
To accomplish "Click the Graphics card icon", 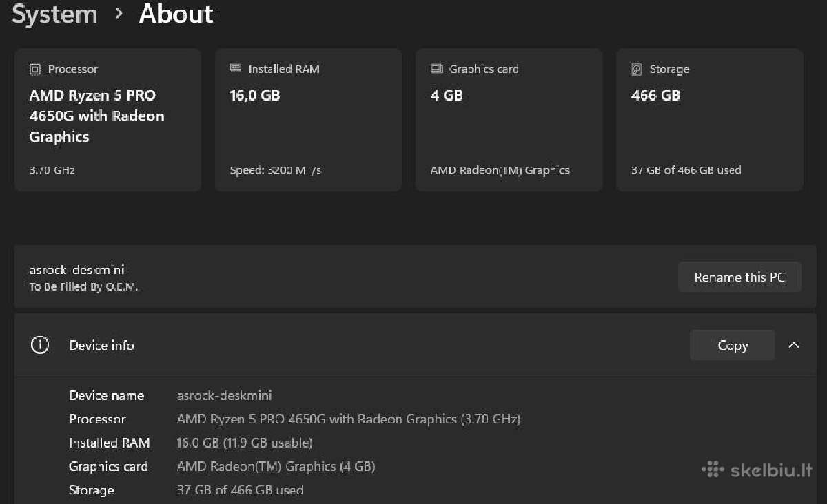I will pyautogui.click(x=436, y=69).
